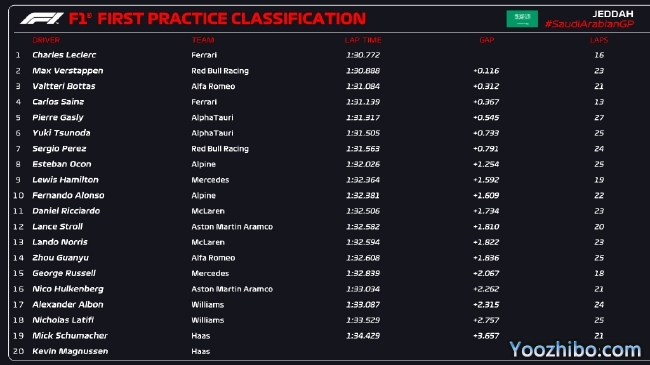Select the LAP TIME column header
The image size is (650, 365).
[363, 40]
